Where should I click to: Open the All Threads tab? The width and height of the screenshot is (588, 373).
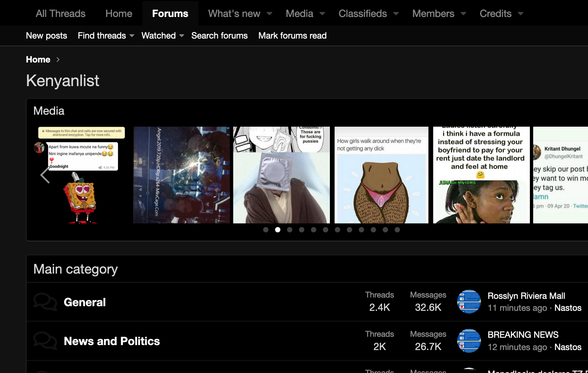(60, 14)
